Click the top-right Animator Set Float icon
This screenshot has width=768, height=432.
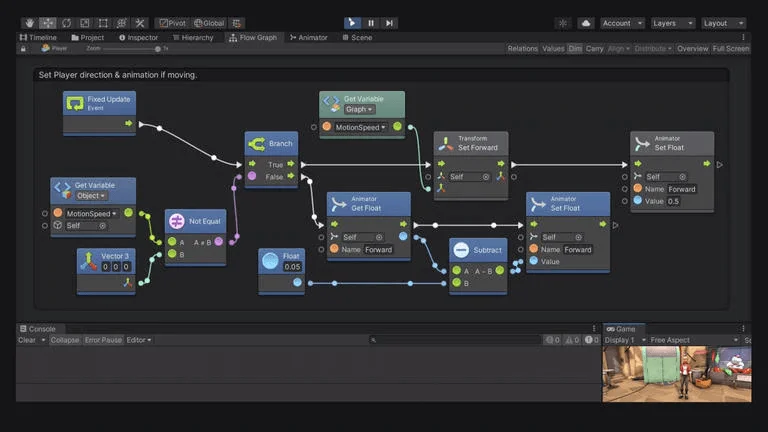[x=642, y=143]
